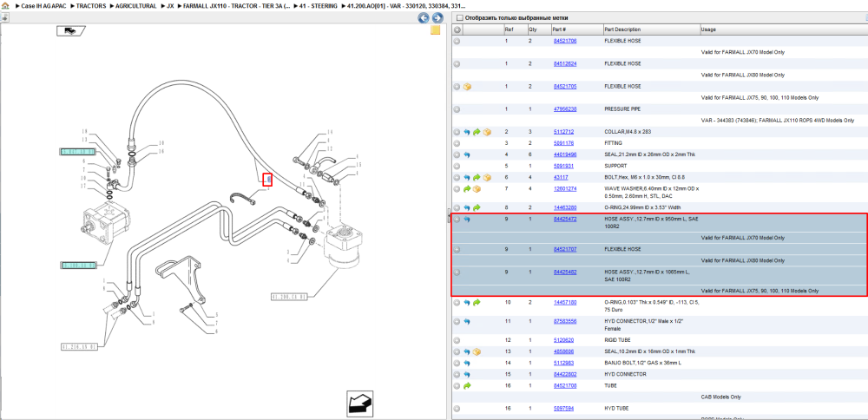Click the Part Description column header
Screen dimensions: 868x420
pos(651,30)
